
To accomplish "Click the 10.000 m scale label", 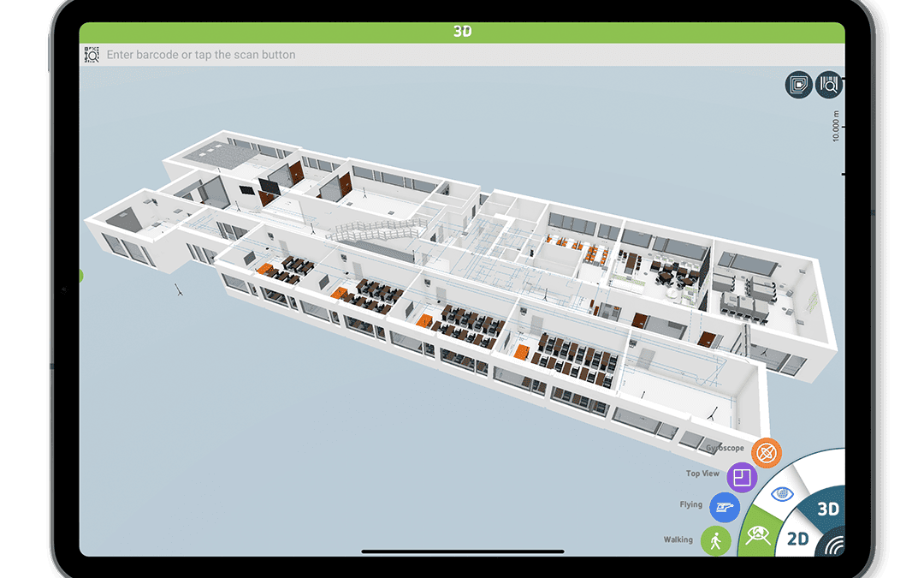I will [836, 126].
